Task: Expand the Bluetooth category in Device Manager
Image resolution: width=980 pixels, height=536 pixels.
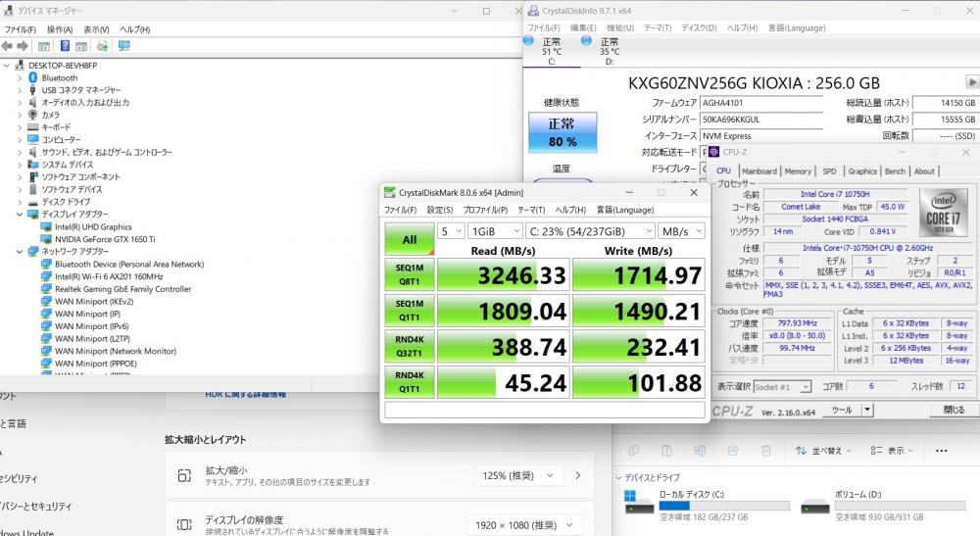Action: 20,77
